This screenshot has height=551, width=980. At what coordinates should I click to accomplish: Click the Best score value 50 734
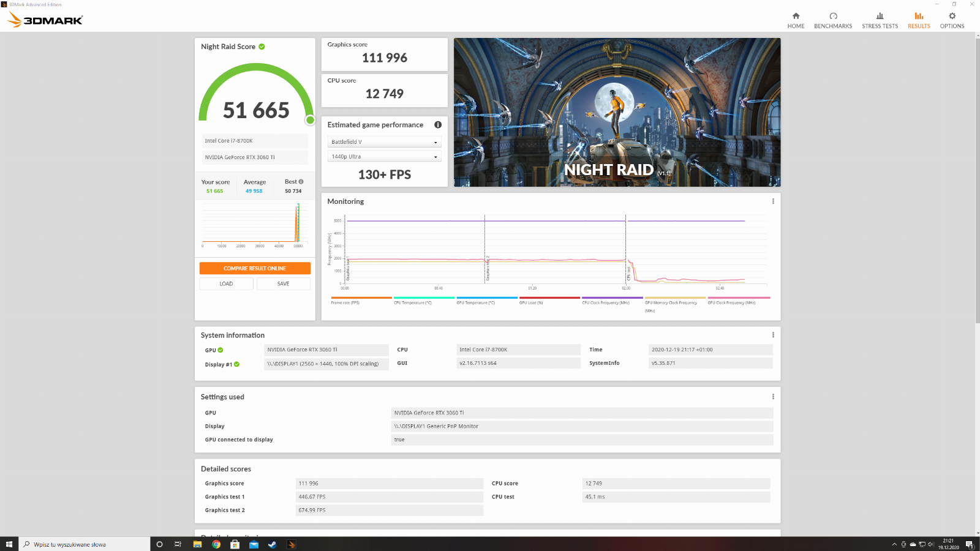pyautogui.click(x=293, y=191)
